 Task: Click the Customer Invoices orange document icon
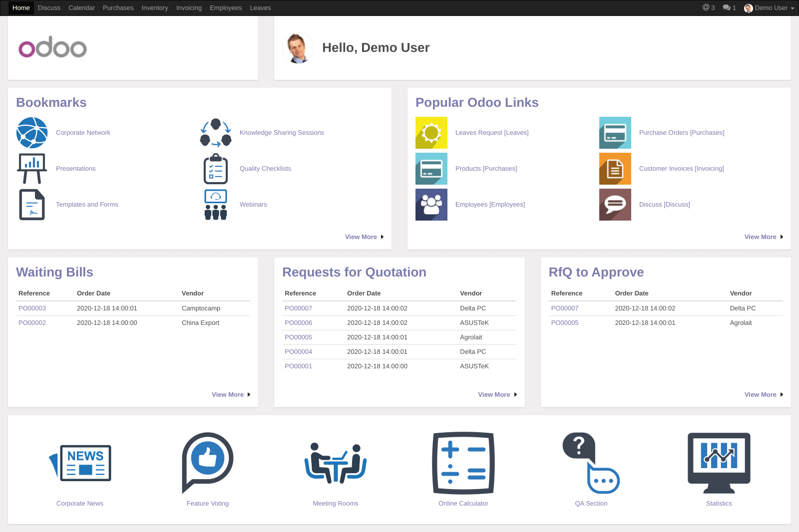[615, 168]
